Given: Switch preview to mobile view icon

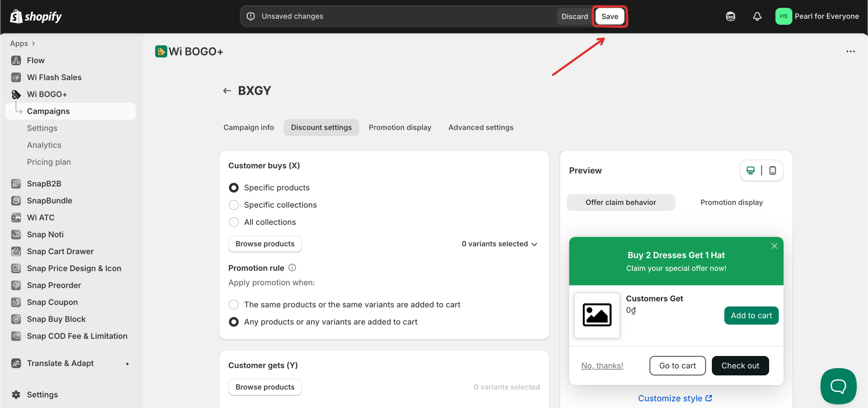Looking at the screenshot, I should click(772, 170).
